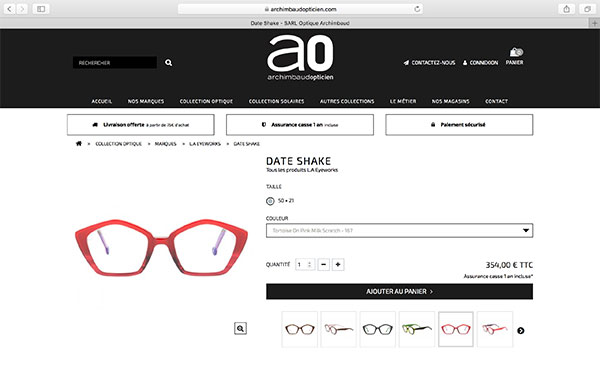
Task: Decrease quantity with minus button
Action: pos(323,264)
